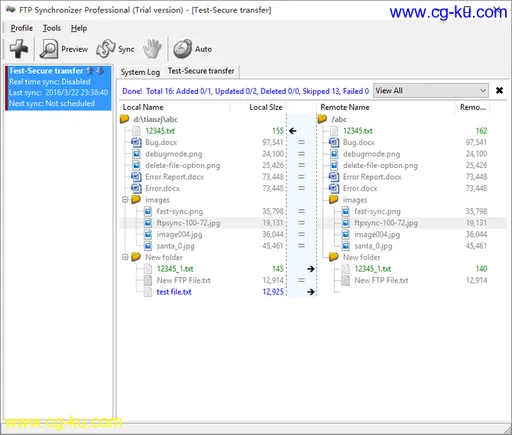
Task: Click remote images folder icon
Action: (x=334, y=200)
